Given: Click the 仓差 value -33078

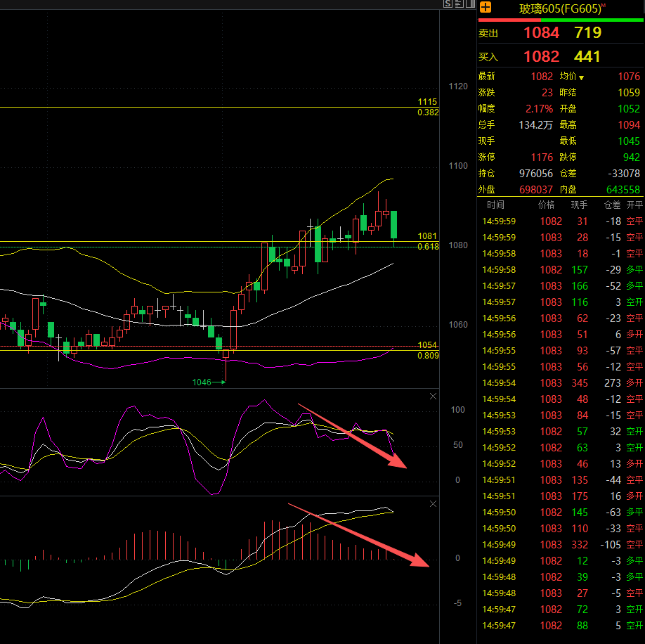Looking at the screenshot, I should tap(624, 173).
